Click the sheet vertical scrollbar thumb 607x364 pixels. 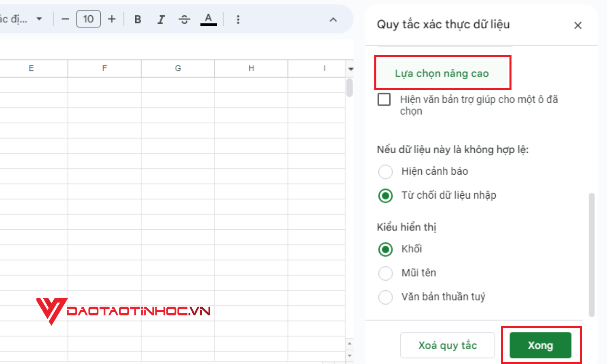350,88
